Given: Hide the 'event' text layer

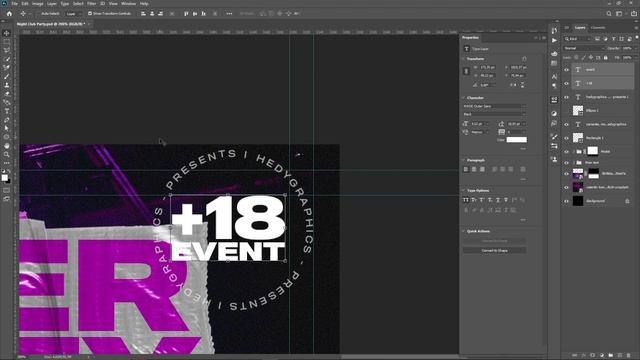Looking at the screenshot, I should point(567,70).
